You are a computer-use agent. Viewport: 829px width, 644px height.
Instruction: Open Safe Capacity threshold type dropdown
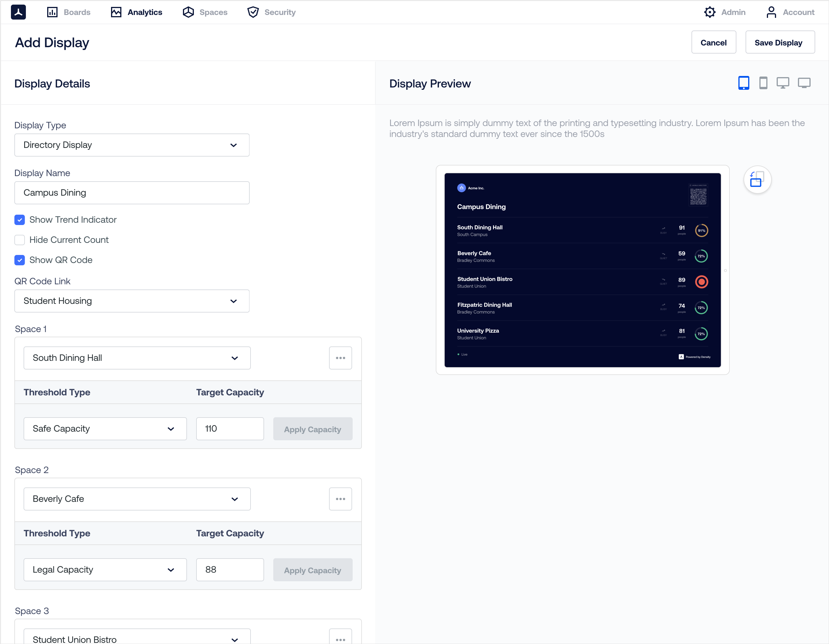105,429
